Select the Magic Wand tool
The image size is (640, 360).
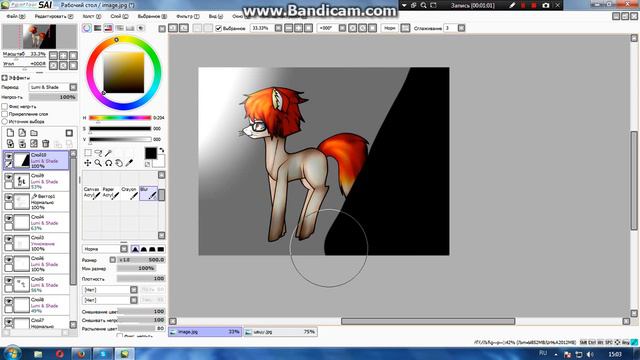[x=108, y=153]
